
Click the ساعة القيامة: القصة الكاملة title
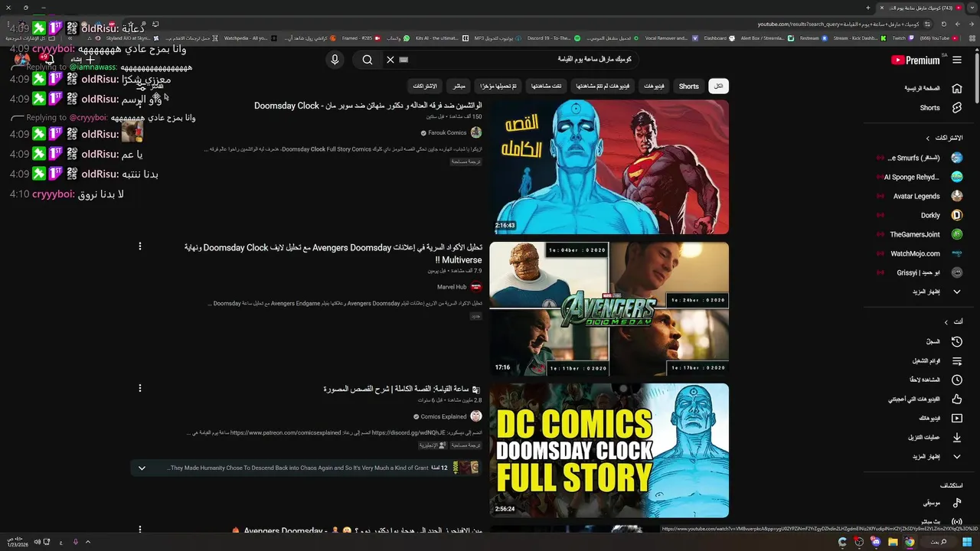[x=397, y=389]
